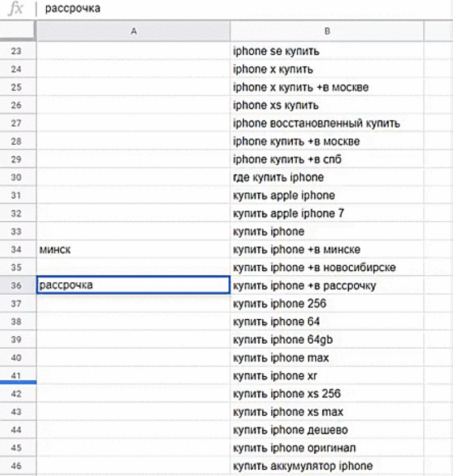The height and width of the screenshot is (476, 453).
Task: Click cell 'iphone купить +в спб'
Action: click(327, 159)
